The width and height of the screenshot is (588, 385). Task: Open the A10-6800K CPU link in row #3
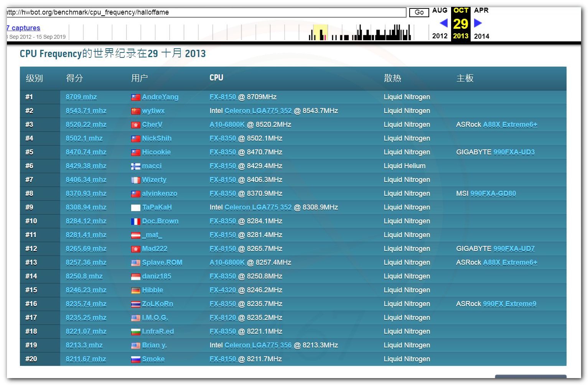pos(227,125)
